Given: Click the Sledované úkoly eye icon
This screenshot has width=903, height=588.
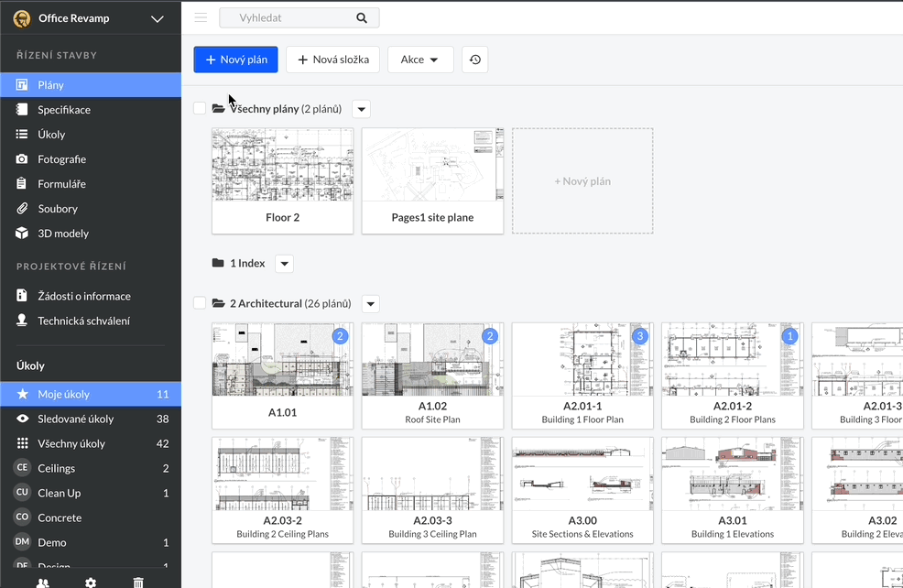Looking at the screenshot, I should click(22, 419).
